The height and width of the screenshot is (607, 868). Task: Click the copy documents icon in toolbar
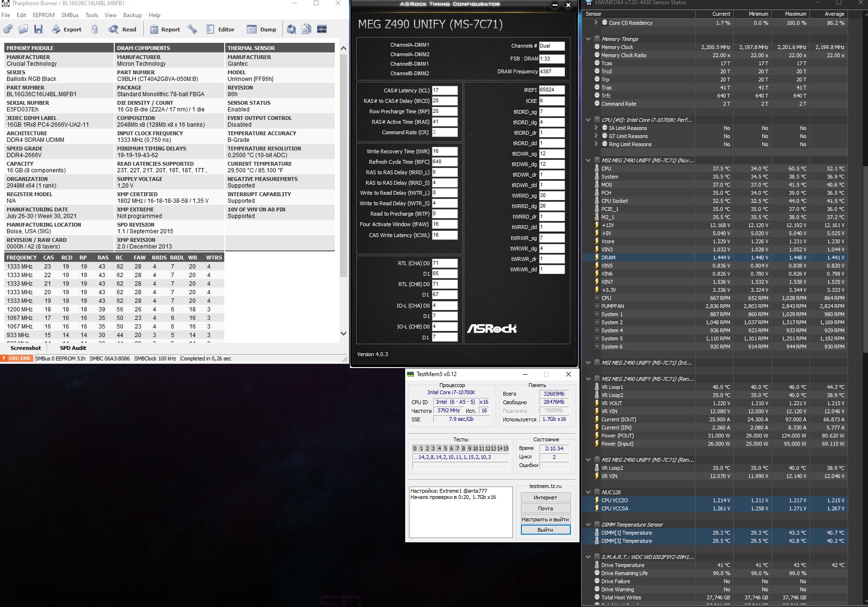(307, 30)
